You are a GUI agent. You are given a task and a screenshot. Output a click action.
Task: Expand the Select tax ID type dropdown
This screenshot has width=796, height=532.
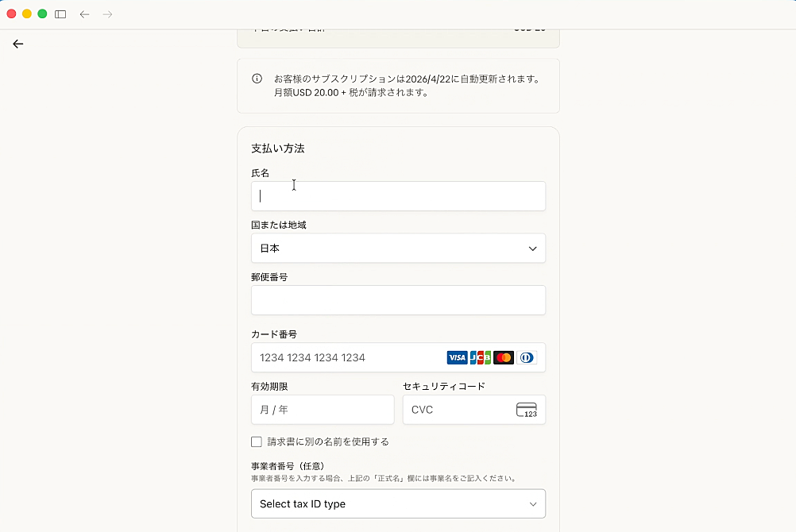[x=397, y=503]
